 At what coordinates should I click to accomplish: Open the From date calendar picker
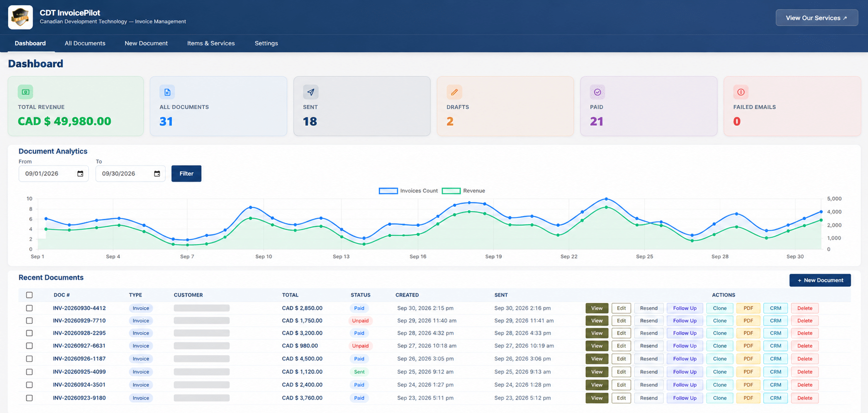pyautogui.click(x=80, y=174)
